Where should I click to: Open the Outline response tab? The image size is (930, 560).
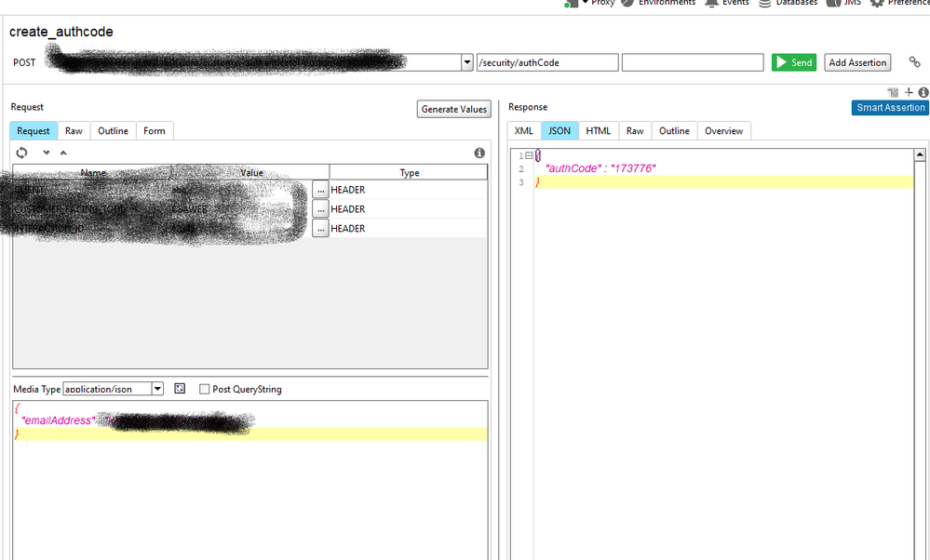pyautogui.click(x=674, y=130)
